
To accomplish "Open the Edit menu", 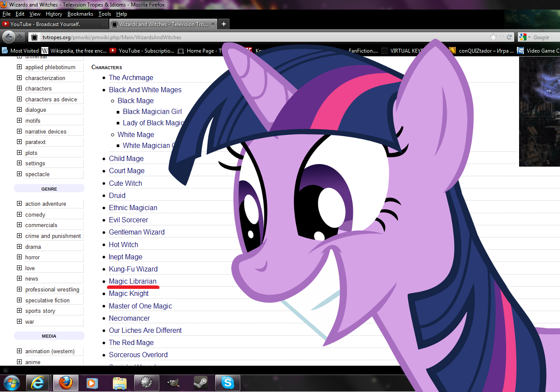I will [20, 14].
